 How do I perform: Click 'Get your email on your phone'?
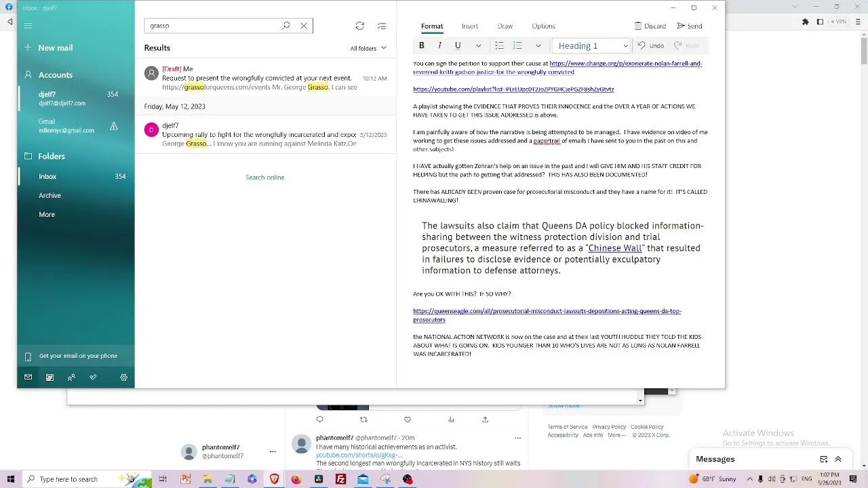pyautogui.click(x=76, y=356)
